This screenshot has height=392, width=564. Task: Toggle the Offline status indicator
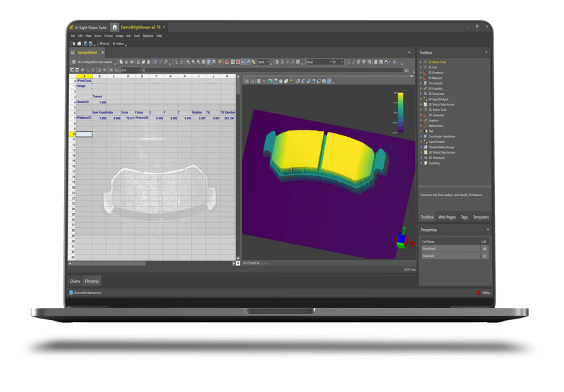coord(483,293)
